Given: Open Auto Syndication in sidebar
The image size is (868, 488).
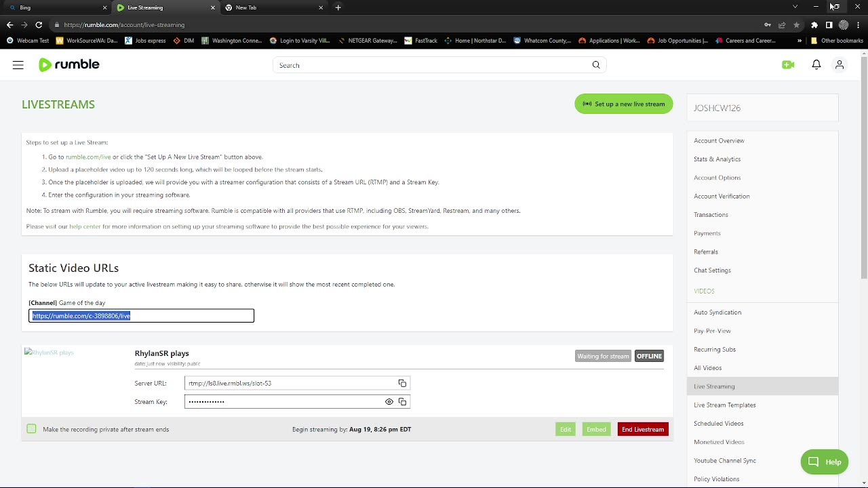Looking at the screenshot, I should [x=717, y=312].
